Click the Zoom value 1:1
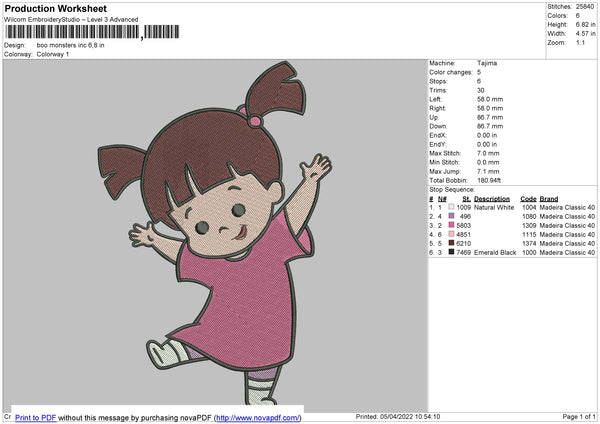 (x=580, y=42)
